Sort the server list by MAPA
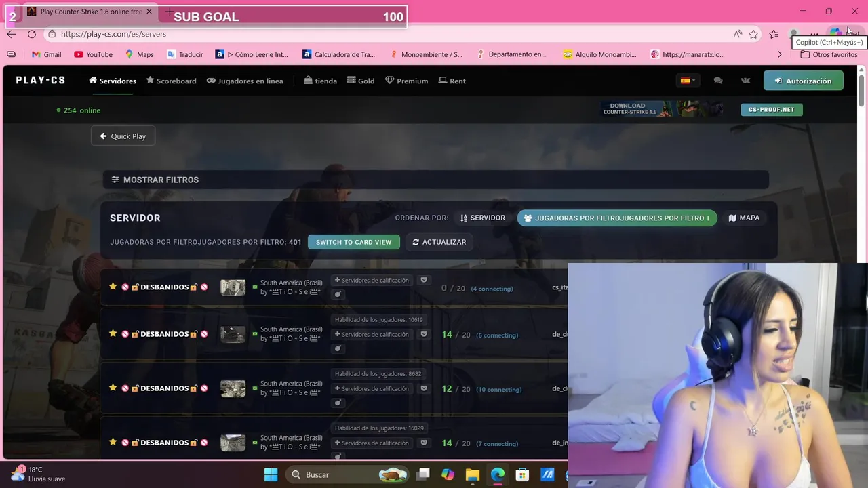This screenshot has width=868, height=488. 744,218
